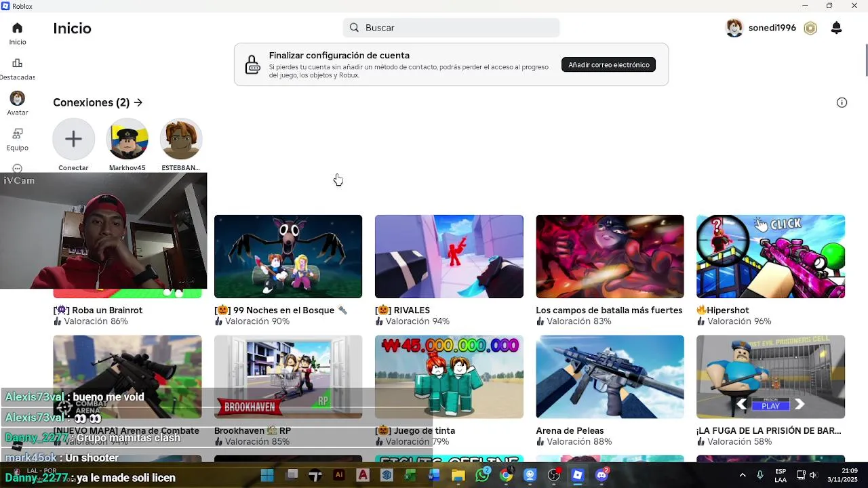868x488 pixels.
Task: Click the account lock icon in banner
Action: [252, 64]
